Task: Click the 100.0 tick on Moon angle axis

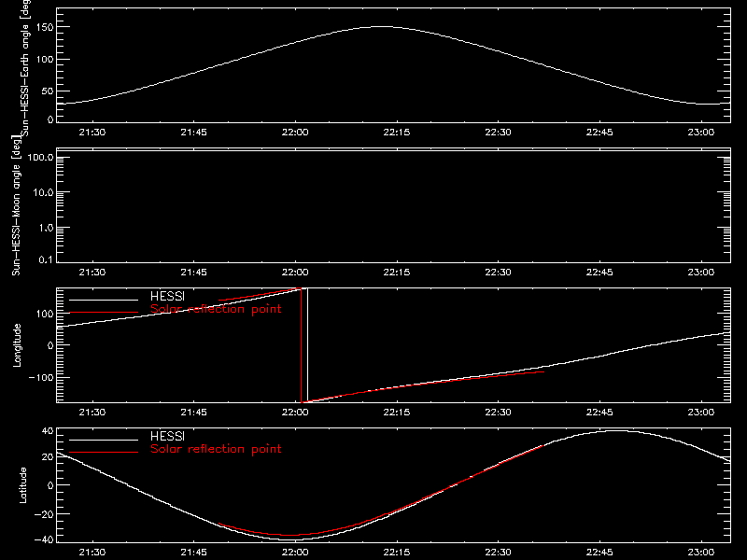Action: tap(40, 157)
